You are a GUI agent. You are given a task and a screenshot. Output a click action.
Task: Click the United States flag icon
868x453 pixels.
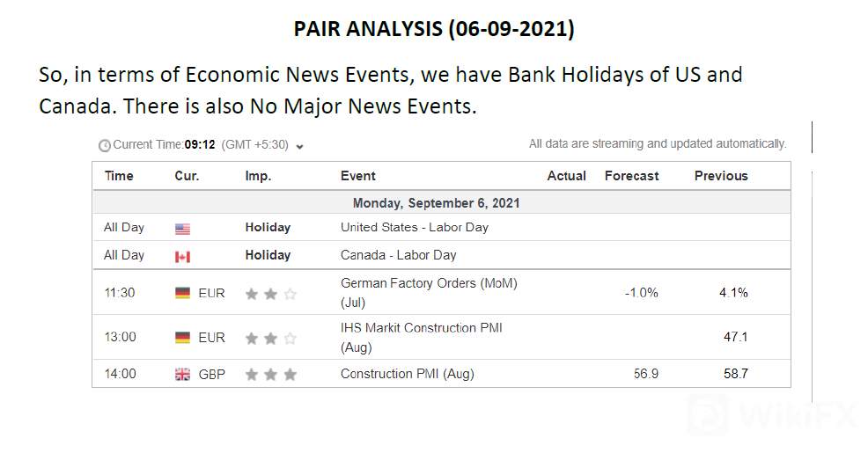(x=182, y=229)
